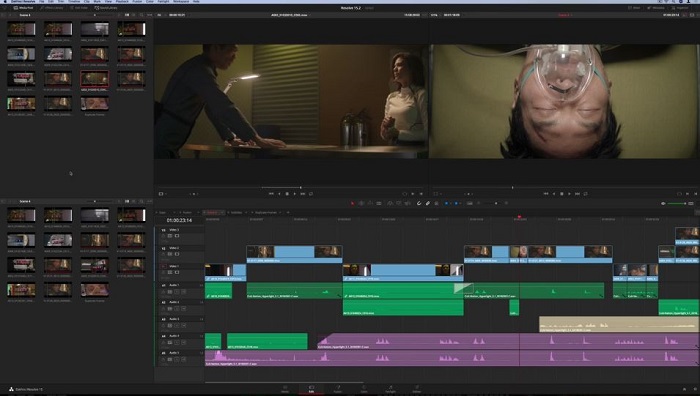The image size is (700, 396).
Task: Disable the Video 1 track display
Action: 177,272
